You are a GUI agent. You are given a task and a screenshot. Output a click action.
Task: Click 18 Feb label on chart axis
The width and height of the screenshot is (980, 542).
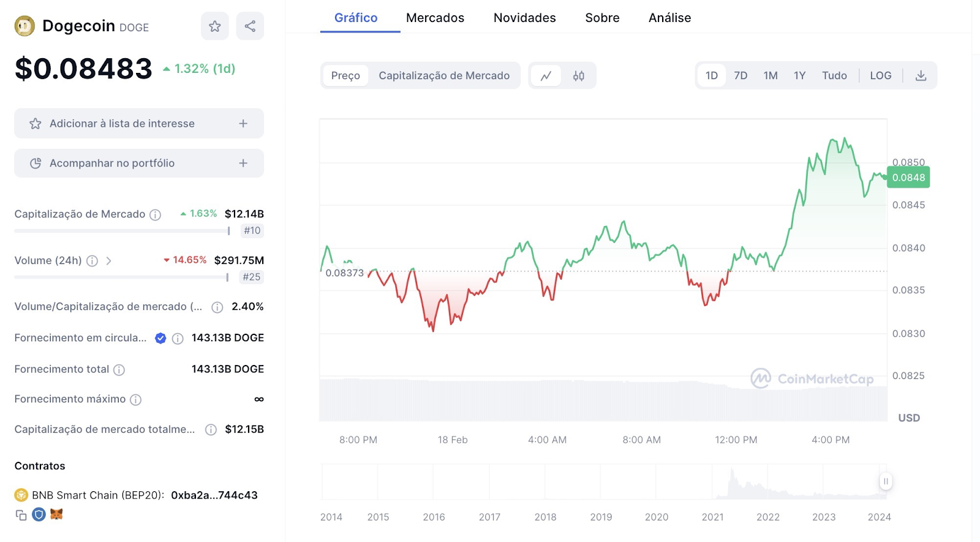[453, 440]
